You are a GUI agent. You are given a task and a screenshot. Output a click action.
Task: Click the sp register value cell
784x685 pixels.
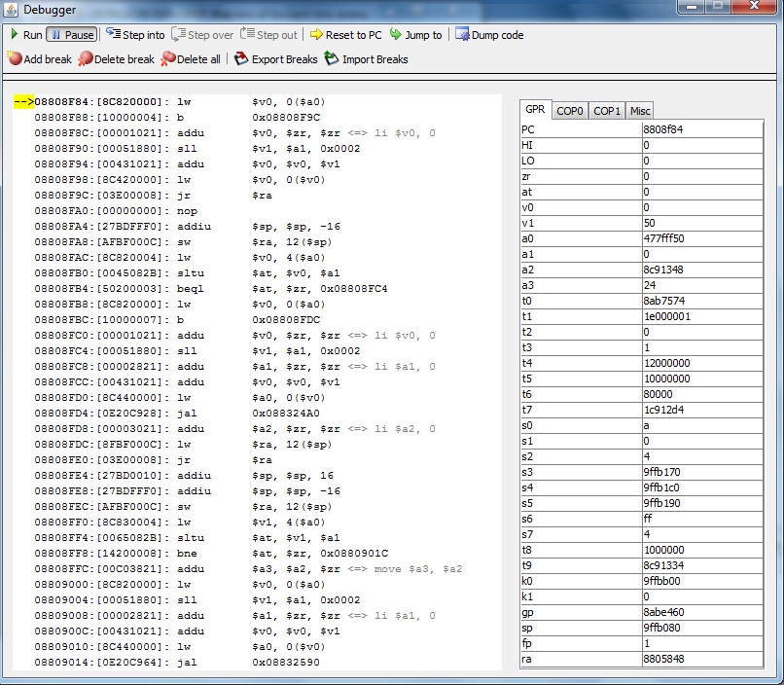click(x=700, y=628)
